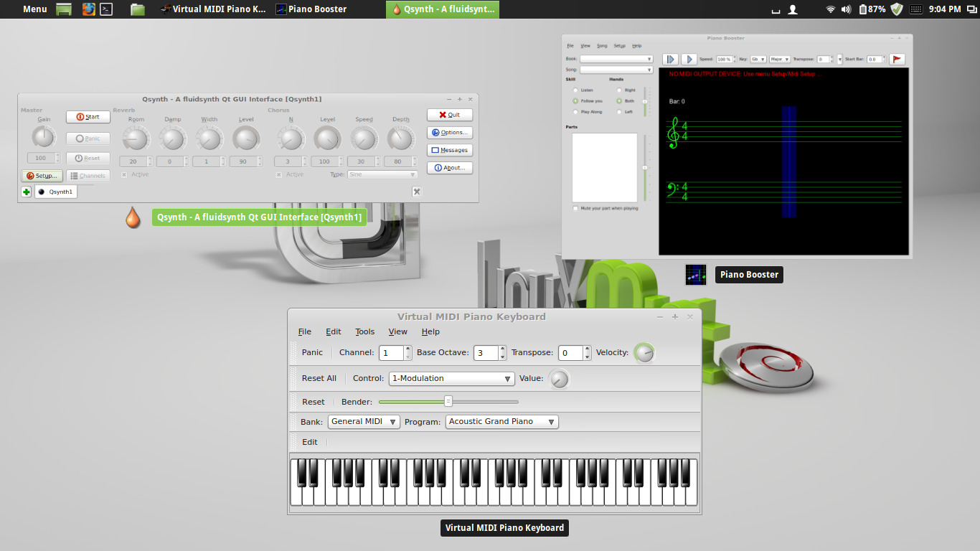
Task: Toggle Chorus Active checkbox
Action: point(279,174)
